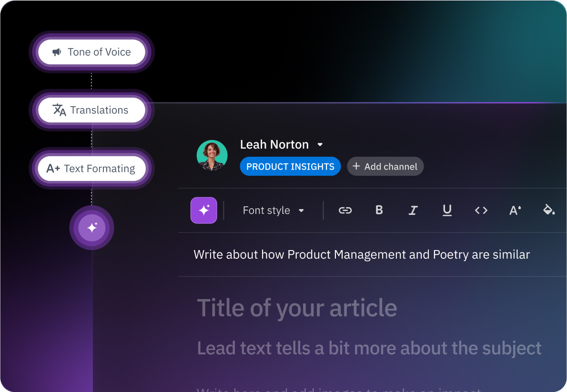Viewport: 567px width, 392px height.
Task: Click the Add channel button
Action: (x=385, y=167)
